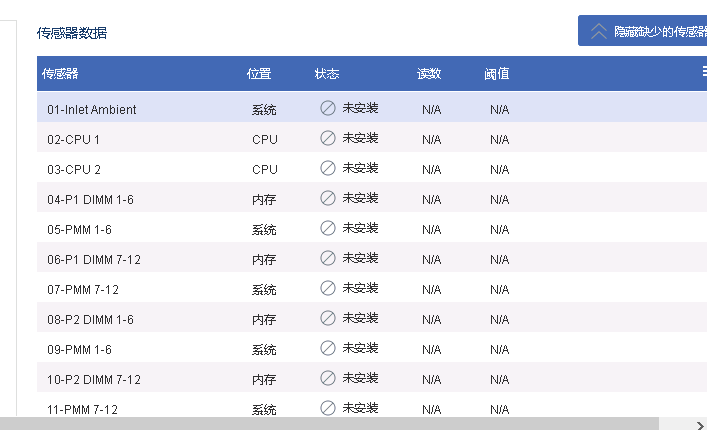Sort by 读数 column header
The width and height of the screenshot is (707, 430).
click(x=429, y=73)
